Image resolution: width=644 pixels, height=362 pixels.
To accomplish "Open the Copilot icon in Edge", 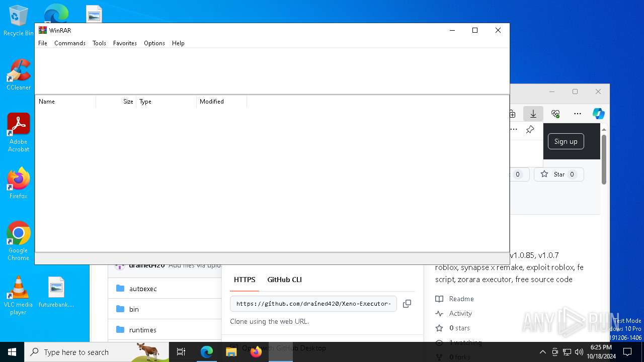I will point(598,114).
